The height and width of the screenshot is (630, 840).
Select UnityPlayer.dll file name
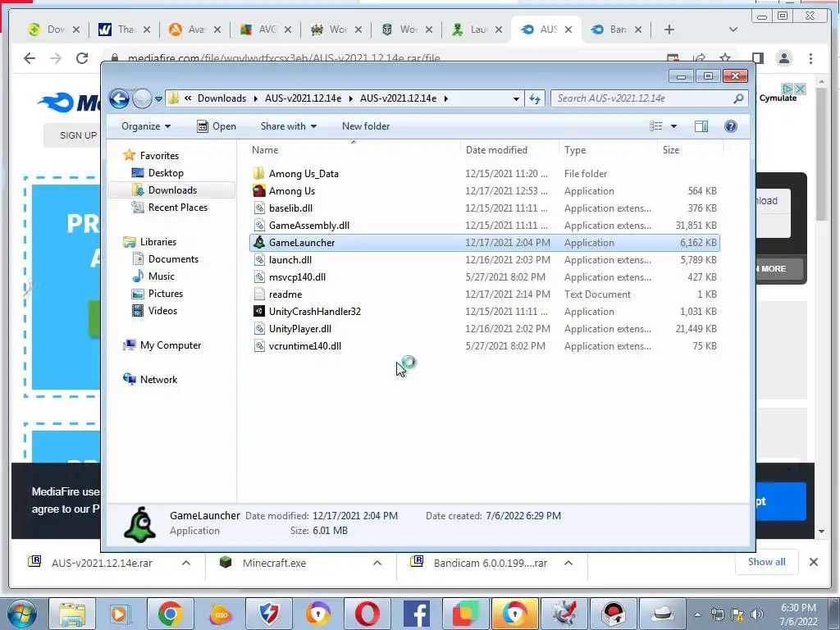(x=300, y=329)
